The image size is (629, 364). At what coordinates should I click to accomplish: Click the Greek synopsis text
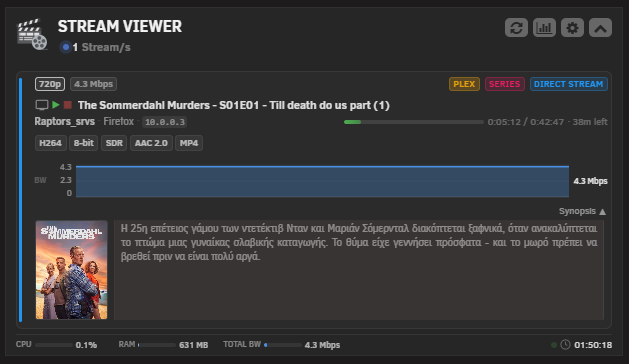(359, 242)
